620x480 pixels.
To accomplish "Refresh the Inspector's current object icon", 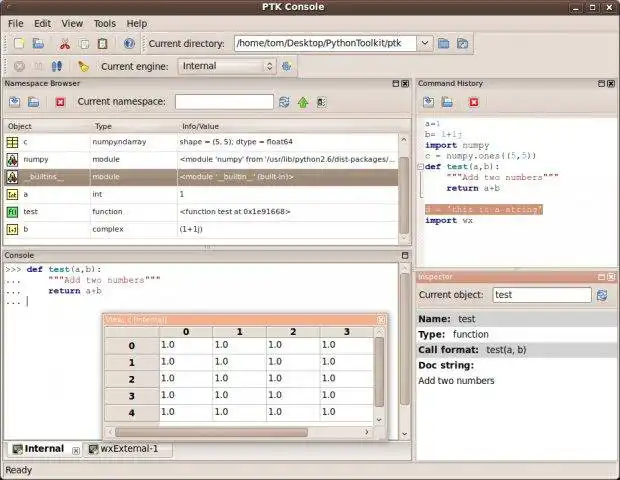I will 602,295.
